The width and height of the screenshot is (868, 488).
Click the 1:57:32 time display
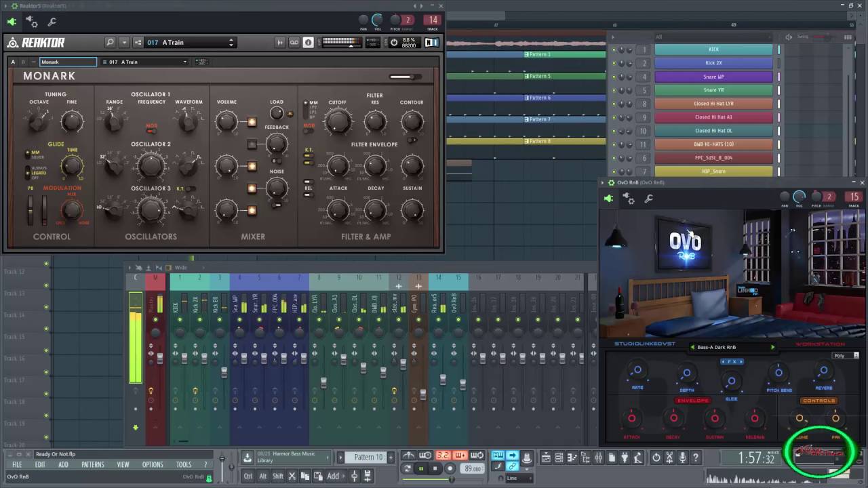click(756, 459)
